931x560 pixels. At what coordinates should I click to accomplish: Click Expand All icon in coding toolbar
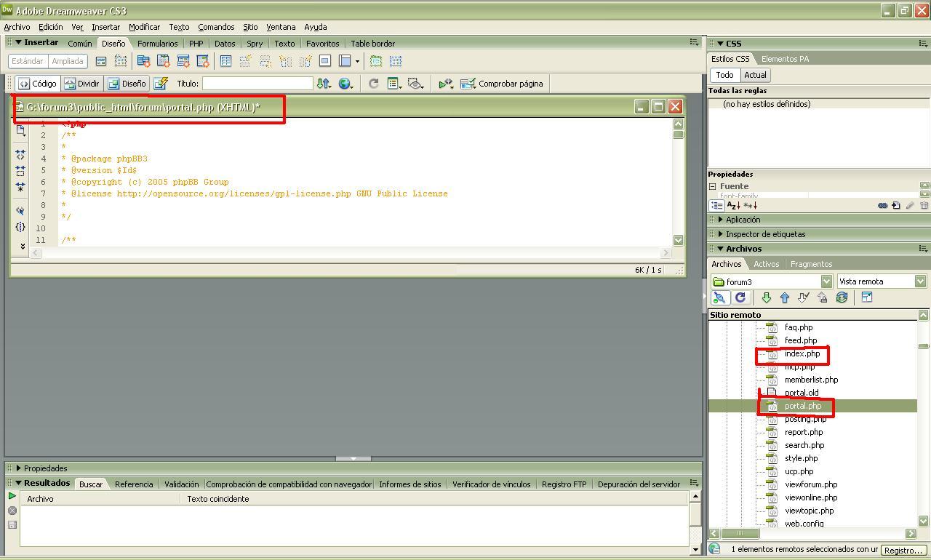[x=20, y=187]
